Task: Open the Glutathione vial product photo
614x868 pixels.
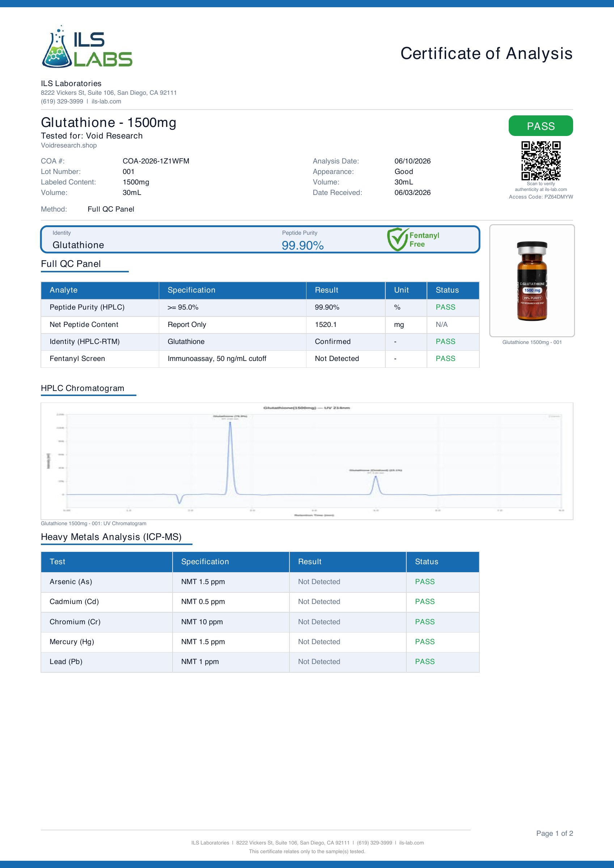Action: click(x=532, y=281)
